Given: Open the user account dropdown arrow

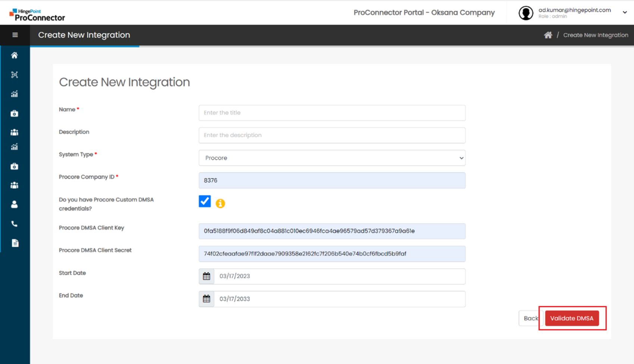Looking at the screenshot, I should click(x=625, y=13).
